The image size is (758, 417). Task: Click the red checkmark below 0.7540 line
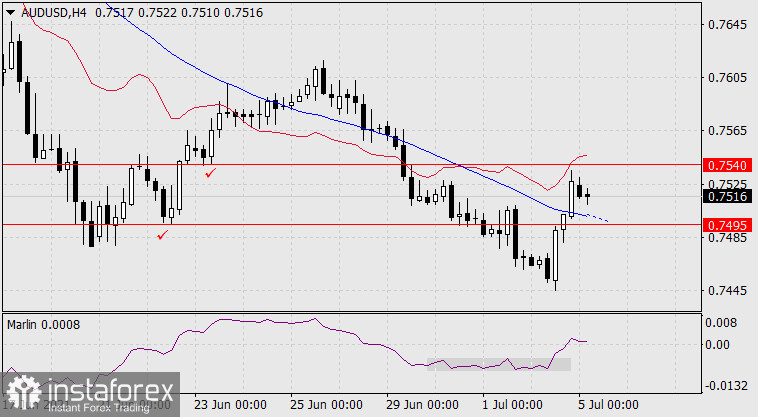[209, 174]
